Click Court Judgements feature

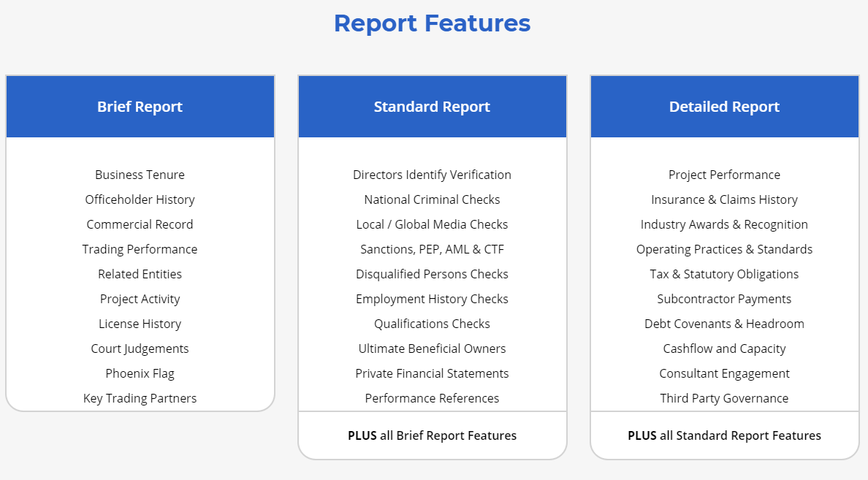(140, 349)
